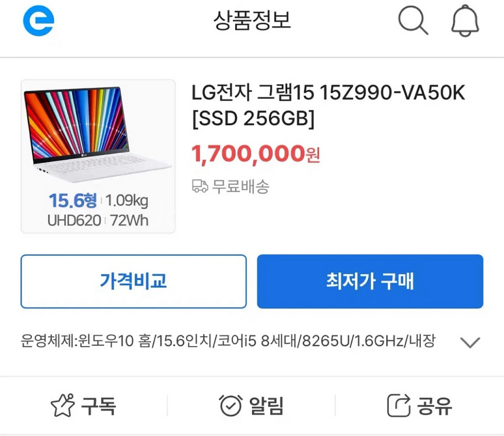
Task: Select the 알림 label
Action: point(267,406)
